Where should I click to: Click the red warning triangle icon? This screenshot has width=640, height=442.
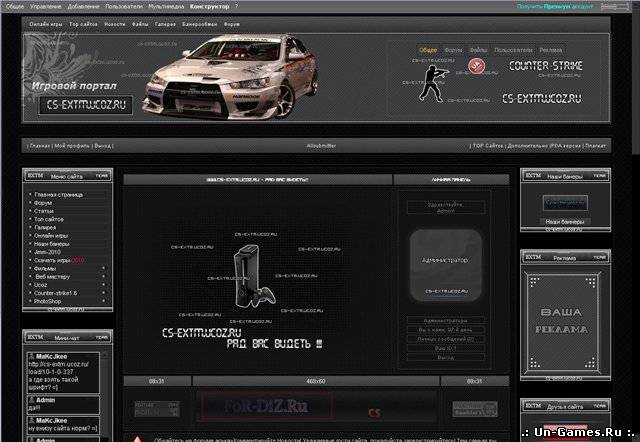(x=138, y=439)
